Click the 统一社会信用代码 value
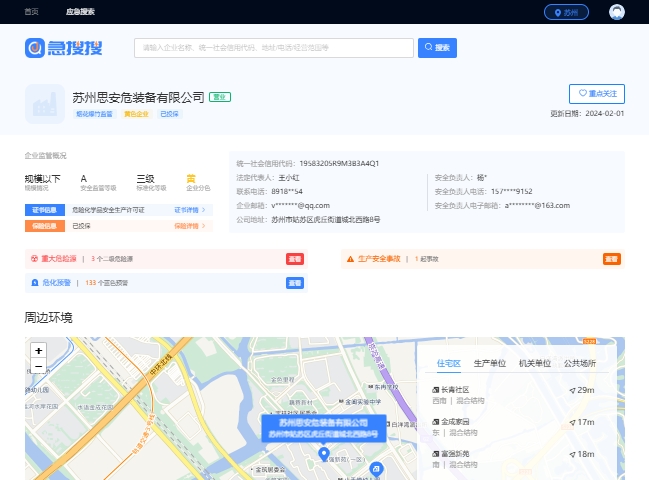649x480 pixels. point(339,163)
